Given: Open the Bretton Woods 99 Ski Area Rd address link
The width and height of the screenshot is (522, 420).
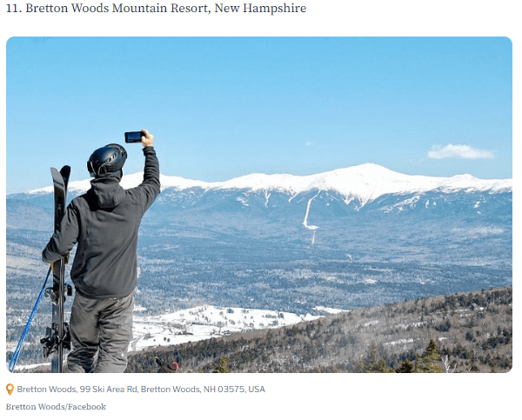Looking at the screenshot, I should tap(141, 389).
